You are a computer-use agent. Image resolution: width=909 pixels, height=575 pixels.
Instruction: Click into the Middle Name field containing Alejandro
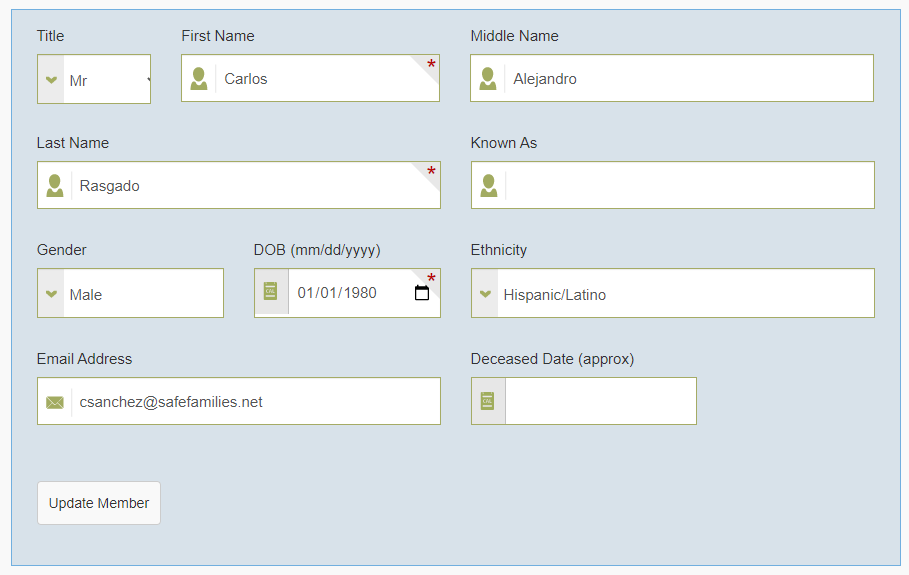coord(672,78)
